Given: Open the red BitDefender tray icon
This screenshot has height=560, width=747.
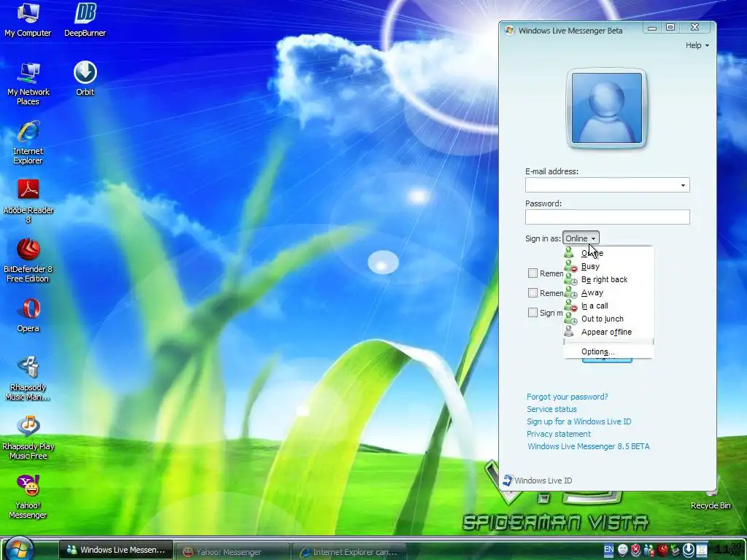Looking at the screenshot, I should (662, 550).
